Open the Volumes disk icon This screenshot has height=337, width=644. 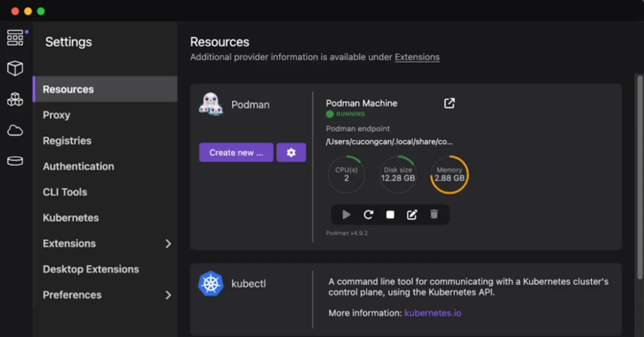[x=15, y=161]
